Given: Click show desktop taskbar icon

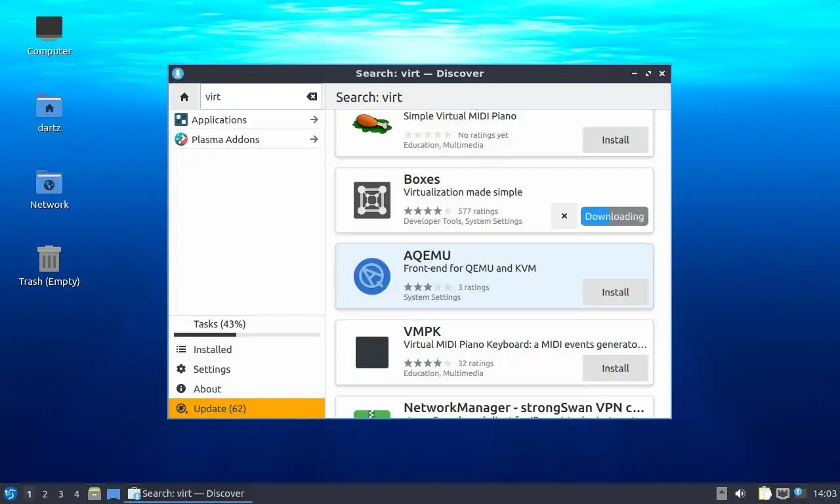Looking at the screenshot, I should [114, 493].
